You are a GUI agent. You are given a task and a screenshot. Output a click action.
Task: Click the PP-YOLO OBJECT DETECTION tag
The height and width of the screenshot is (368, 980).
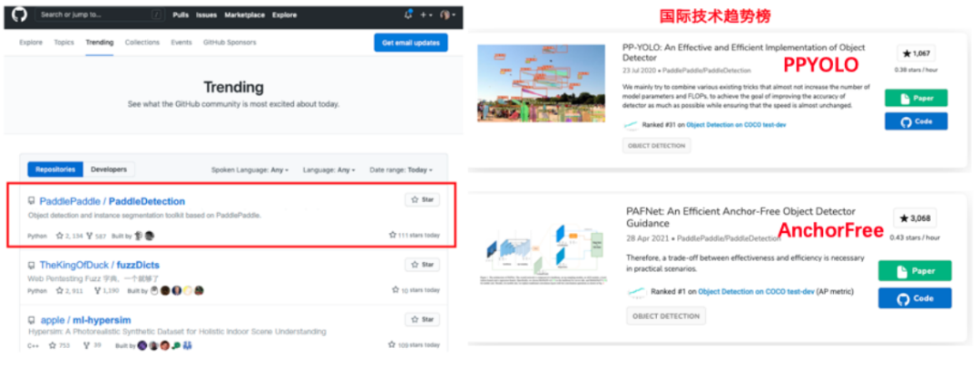tap(656, 146)
